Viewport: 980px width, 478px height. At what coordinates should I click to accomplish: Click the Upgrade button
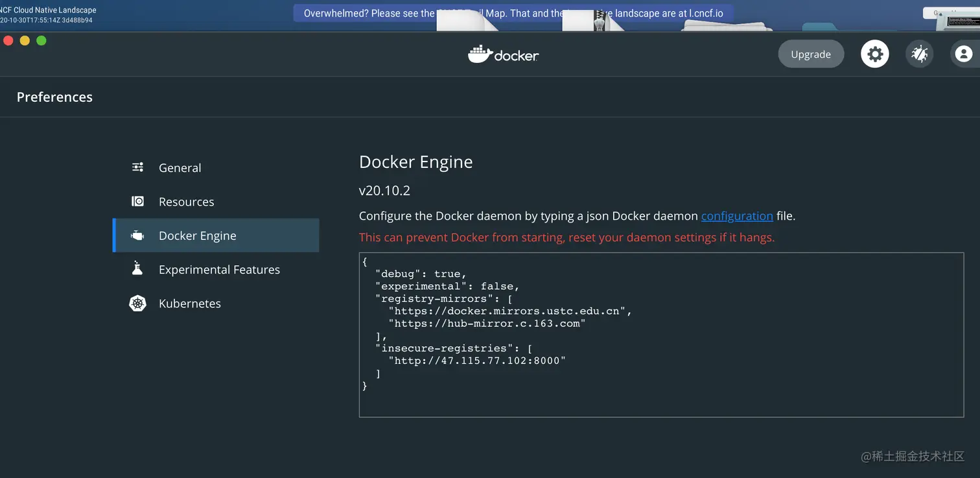point(811,54)
